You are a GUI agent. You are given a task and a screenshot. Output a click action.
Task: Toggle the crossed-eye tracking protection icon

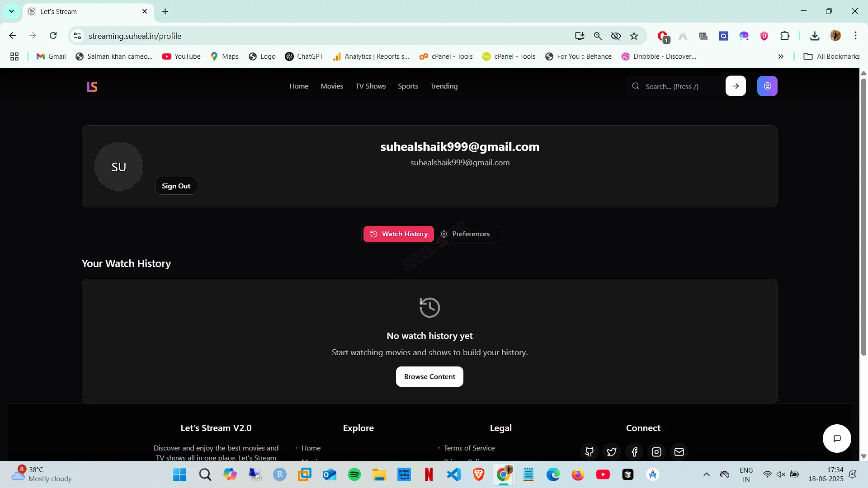(616, 36)
